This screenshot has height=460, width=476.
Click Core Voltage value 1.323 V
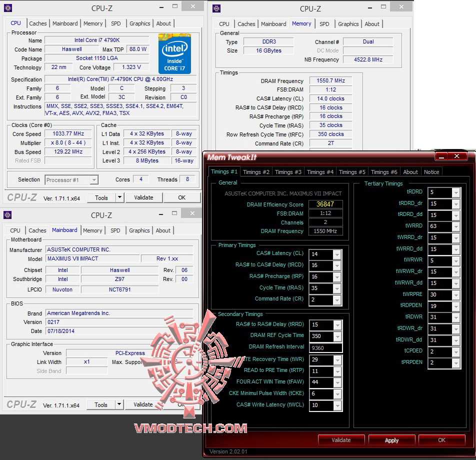click(131, 67)
